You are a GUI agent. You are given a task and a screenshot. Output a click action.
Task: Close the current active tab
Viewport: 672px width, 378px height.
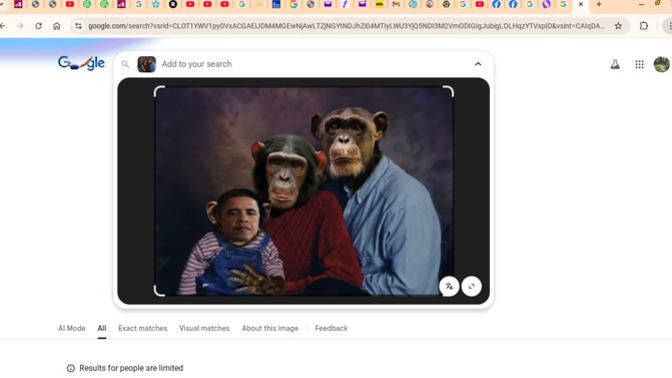click(581, 4)
